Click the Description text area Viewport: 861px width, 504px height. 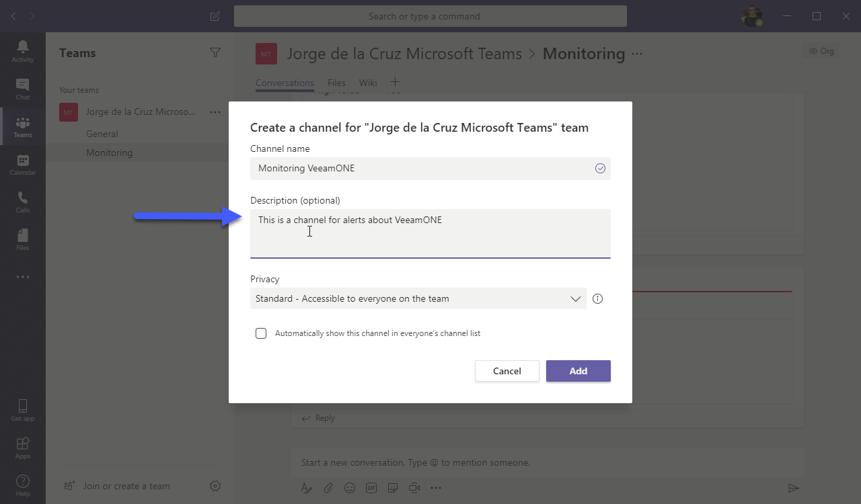[430, 234]
